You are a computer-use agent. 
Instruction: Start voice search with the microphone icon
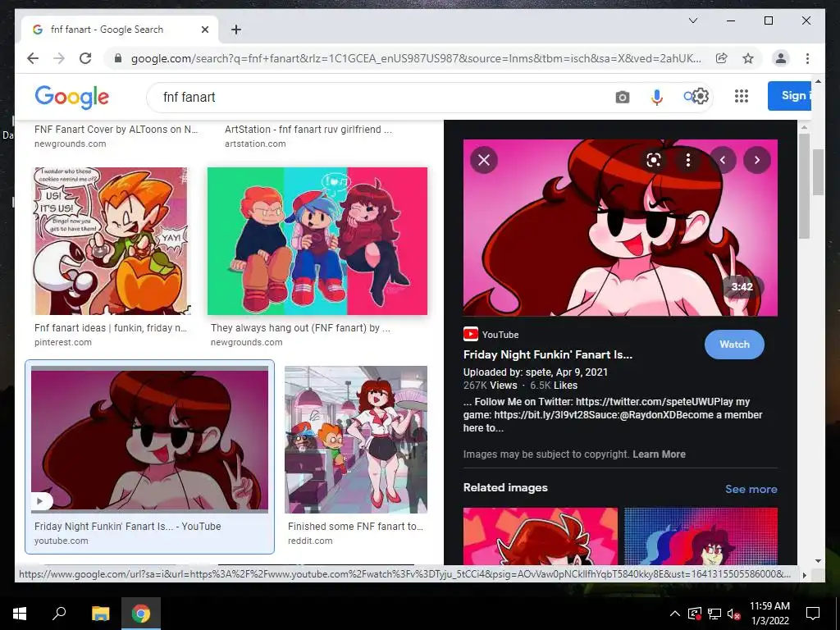pyautogui.click(x=657, y=97)
